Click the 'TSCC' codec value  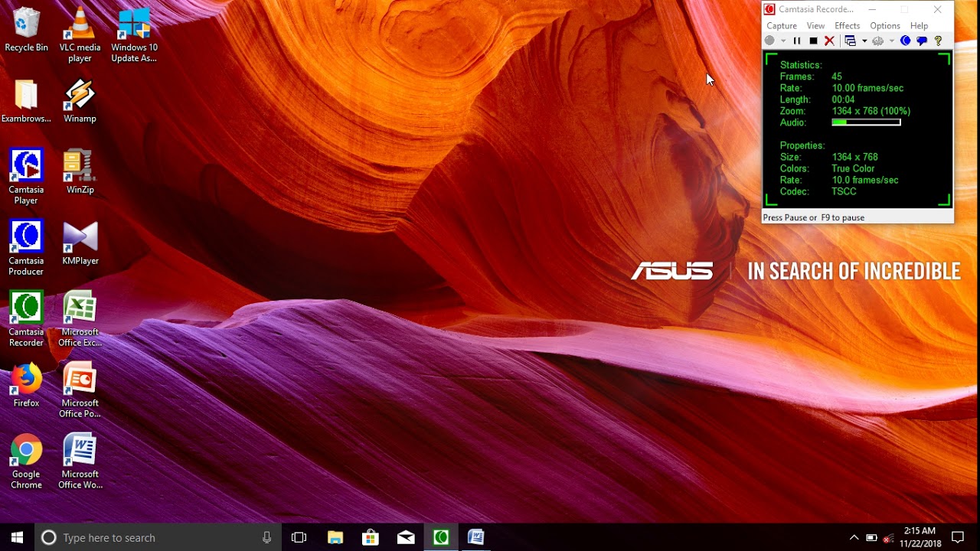pos(844,191)
